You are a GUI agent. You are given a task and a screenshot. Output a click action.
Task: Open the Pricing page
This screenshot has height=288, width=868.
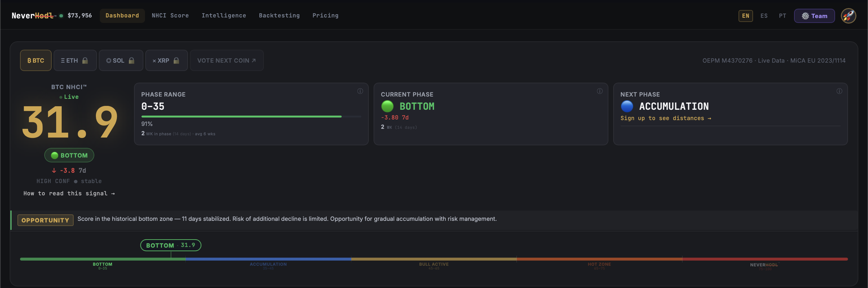(325, 15)
